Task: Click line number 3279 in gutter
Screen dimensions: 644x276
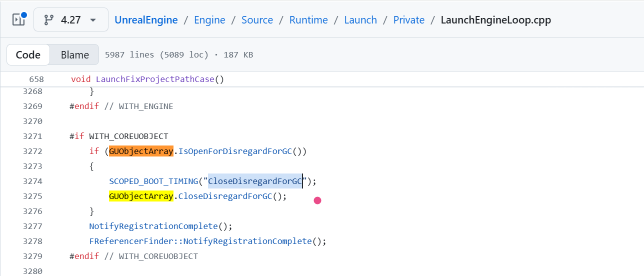Action: (32, 256)
